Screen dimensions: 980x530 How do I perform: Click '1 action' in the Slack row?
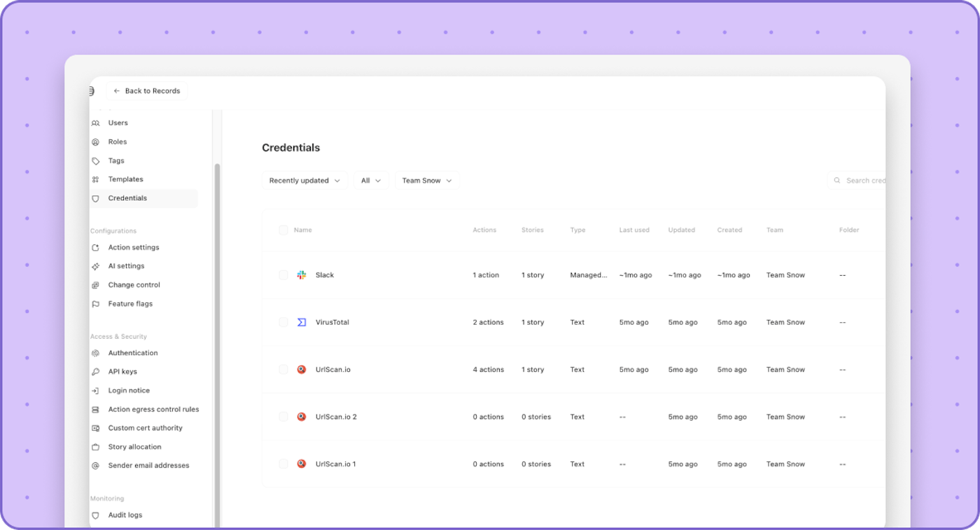(486, 275)
